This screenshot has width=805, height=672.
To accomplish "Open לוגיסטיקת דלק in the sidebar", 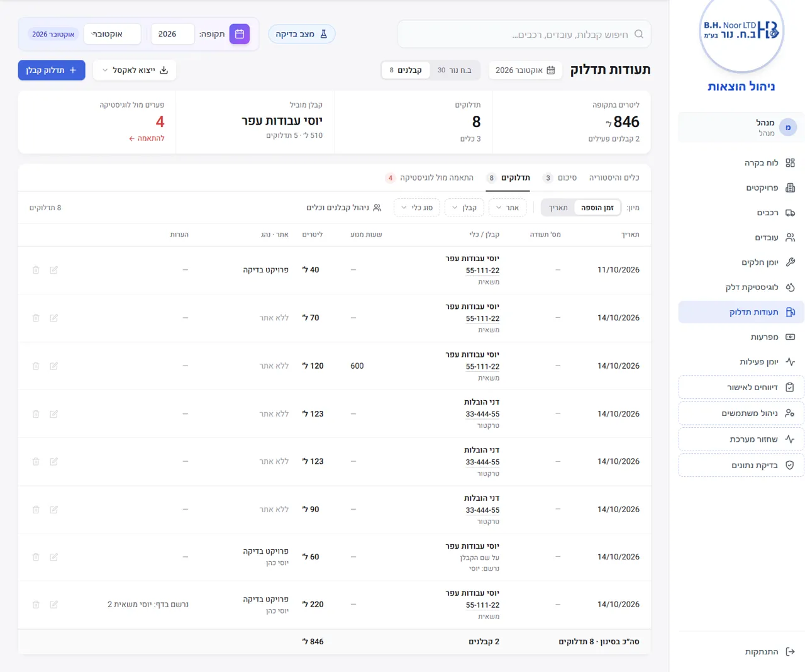I will 741,287.
